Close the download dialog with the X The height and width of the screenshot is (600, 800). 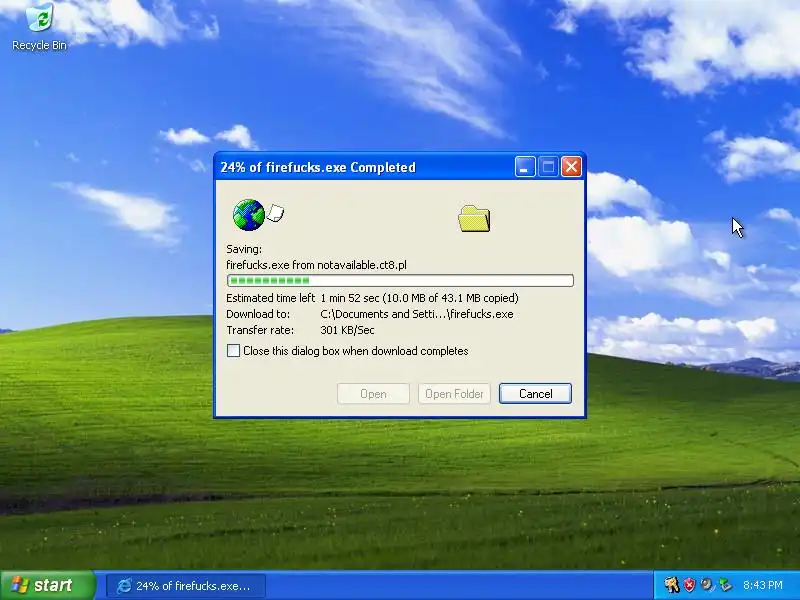pos(571,167)
